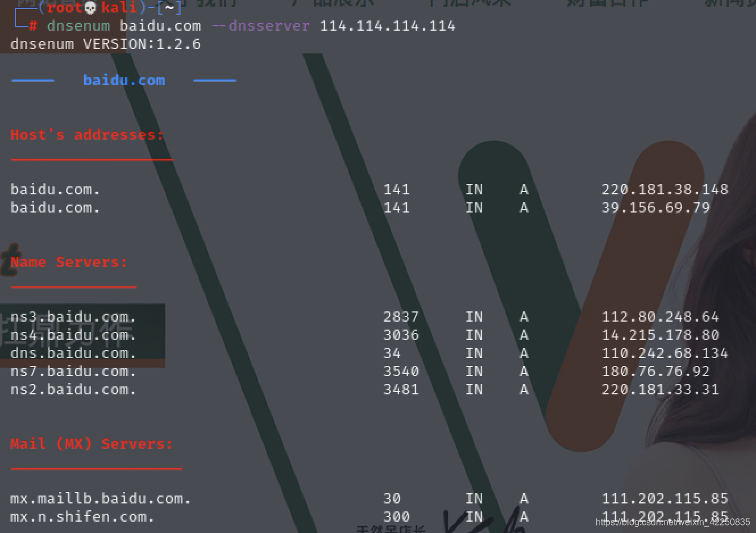Image resolution: width=756 pixels, height=533 pixels.
Task: Select the IP address 220.181.33.31
Action: (x=661, y=389)
